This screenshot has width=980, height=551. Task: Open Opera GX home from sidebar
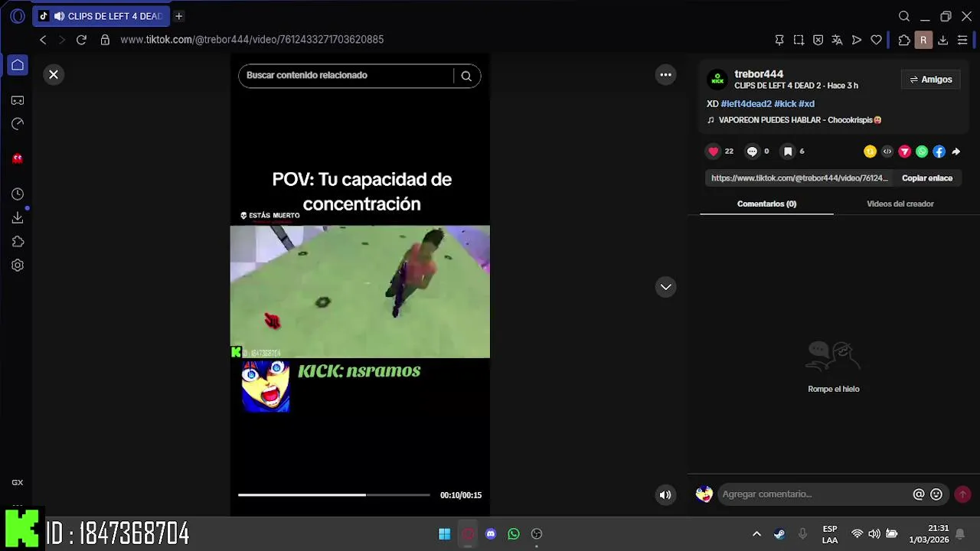[18, 65]
